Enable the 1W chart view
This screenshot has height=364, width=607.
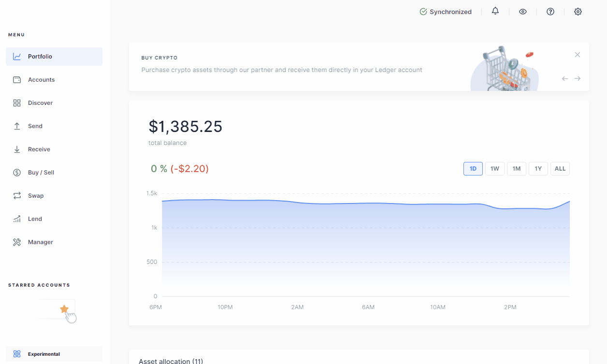tap(494, 168)
